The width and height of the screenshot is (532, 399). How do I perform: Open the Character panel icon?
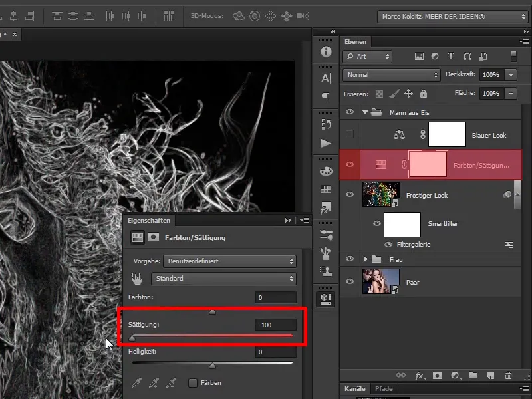tap(326, 78)
